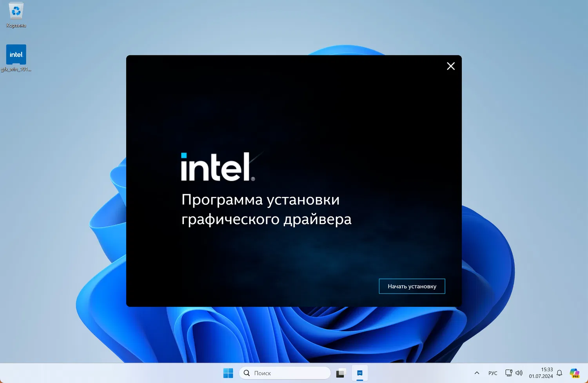Open network settings from tray icon
588x383 pixels.
pyautogui.click(x=508, y=373)
